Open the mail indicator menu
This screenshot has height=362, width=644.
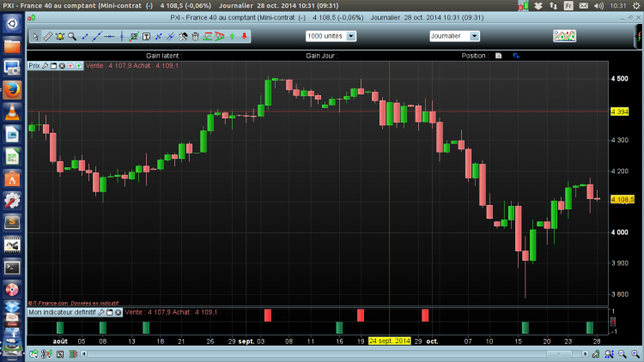point(584,6)
